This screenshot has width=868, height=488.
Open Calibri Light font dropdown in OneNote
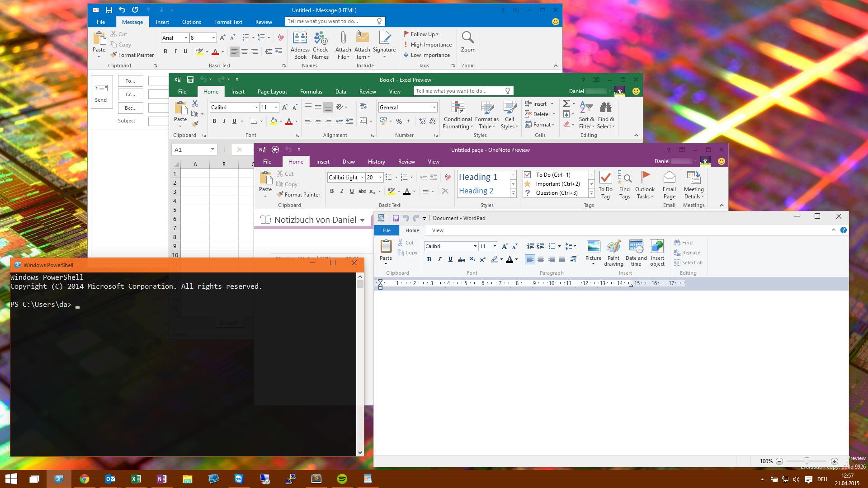coord(362,178)
